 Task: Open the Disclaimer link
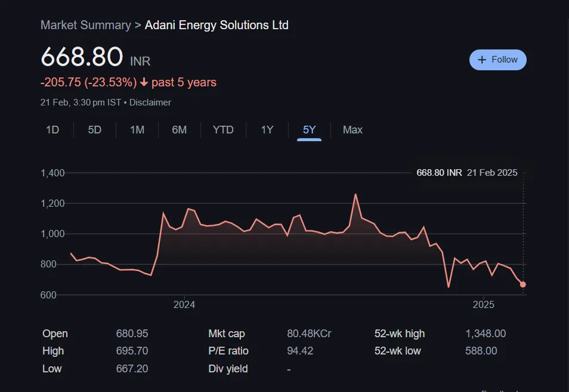tap(150, 102)
